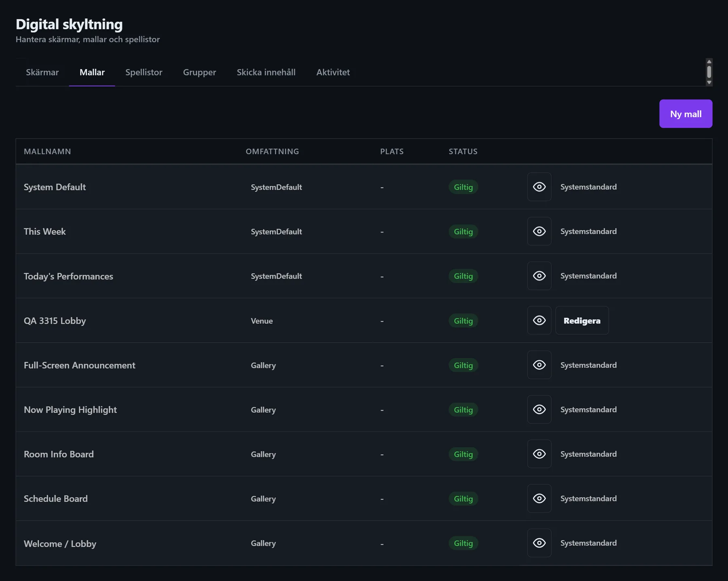Click SystemDefault scope in Today's Performances row
Screen dimensions: 728x581
tap(276, 276)
